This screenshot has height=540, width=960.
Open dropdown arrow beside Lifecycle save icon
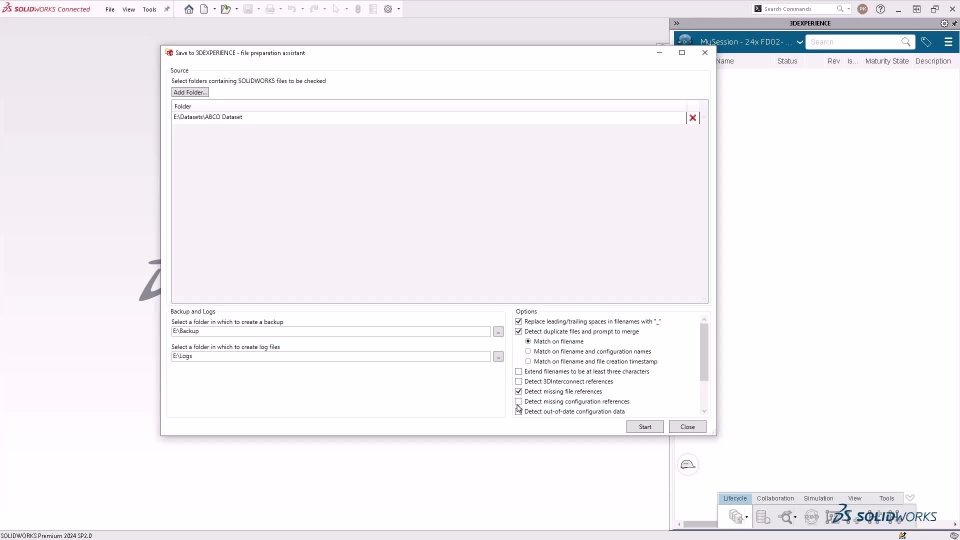746,517
